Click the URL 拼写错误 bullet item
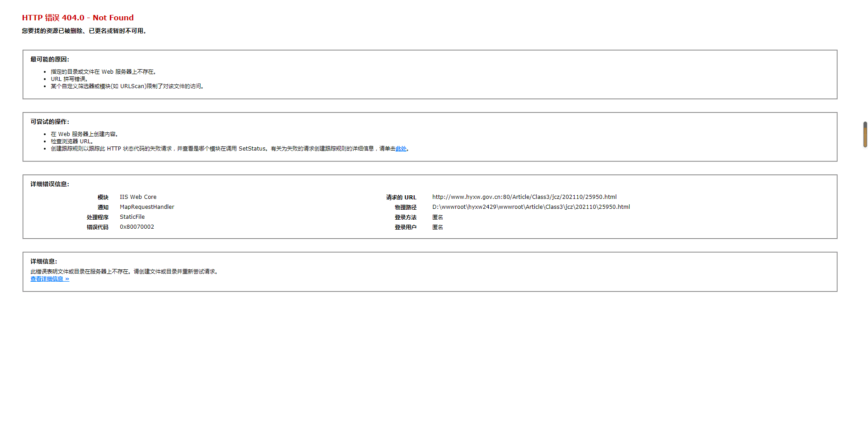This screenshot has width=868, height=424. point(69,79)
